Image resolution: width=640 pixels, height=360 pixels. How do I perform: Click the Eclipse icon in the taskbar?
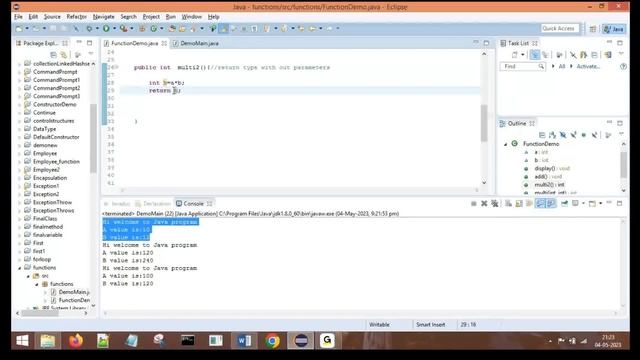(301, 340)
